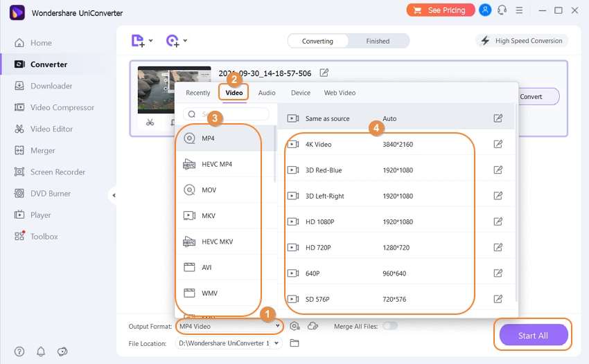Open the Video Editor tool
Image resolution: width=589 pixels, height=364 pixels.
click(44, 129)
